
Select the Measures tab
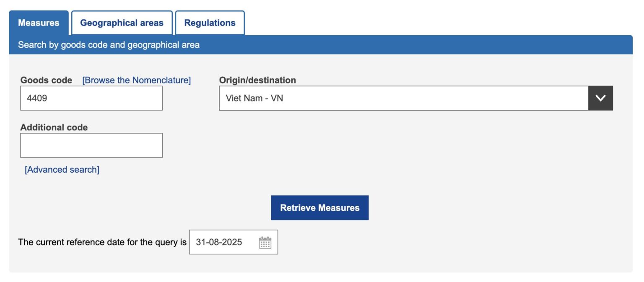click(38, 23)
